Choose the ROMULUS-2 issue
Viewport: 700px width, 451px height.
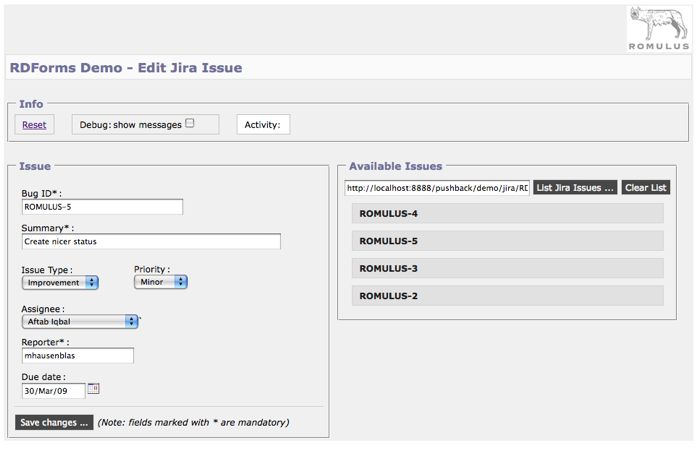click(x=508, y=296)
